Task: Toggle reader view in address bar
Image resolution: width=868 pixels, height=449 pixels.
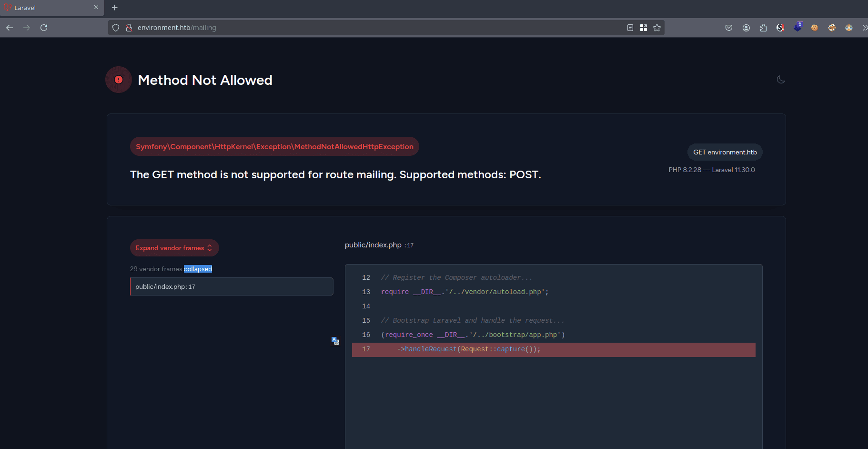Action: click(630, 28)
